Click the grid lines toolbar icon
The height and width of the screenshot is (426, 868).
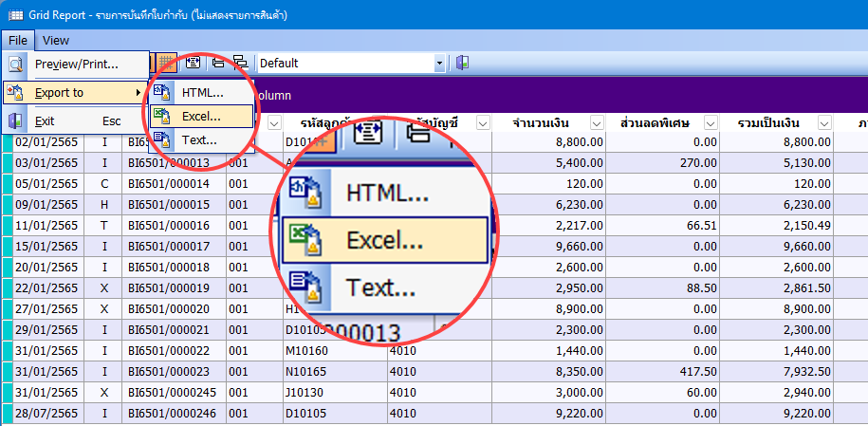click(x=166, y=63)
